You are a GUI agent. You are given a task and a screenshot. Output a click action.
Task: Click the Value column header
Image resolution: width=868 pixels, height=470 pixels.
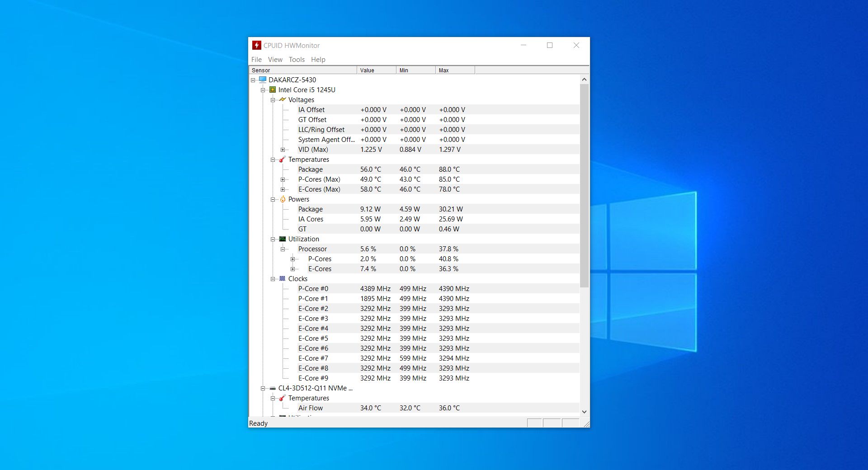377,70
